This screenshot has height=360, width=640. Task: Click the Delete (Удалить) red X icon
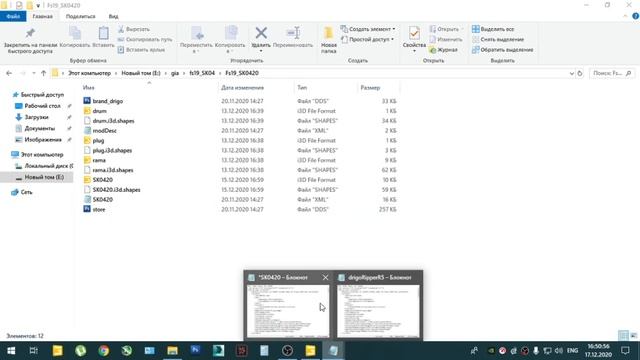pyautogui.click(x=261, y=33)
